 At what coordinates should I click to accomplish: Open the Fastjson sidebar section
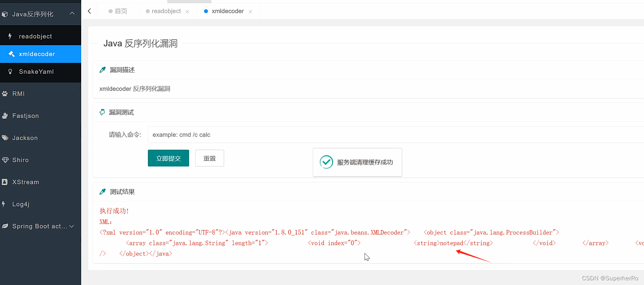pyautogui.click(x=40, y=116)
